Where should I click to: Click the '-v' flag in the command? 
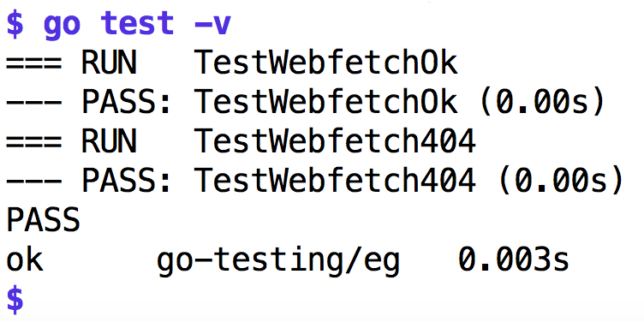click(x=213, y=26)
